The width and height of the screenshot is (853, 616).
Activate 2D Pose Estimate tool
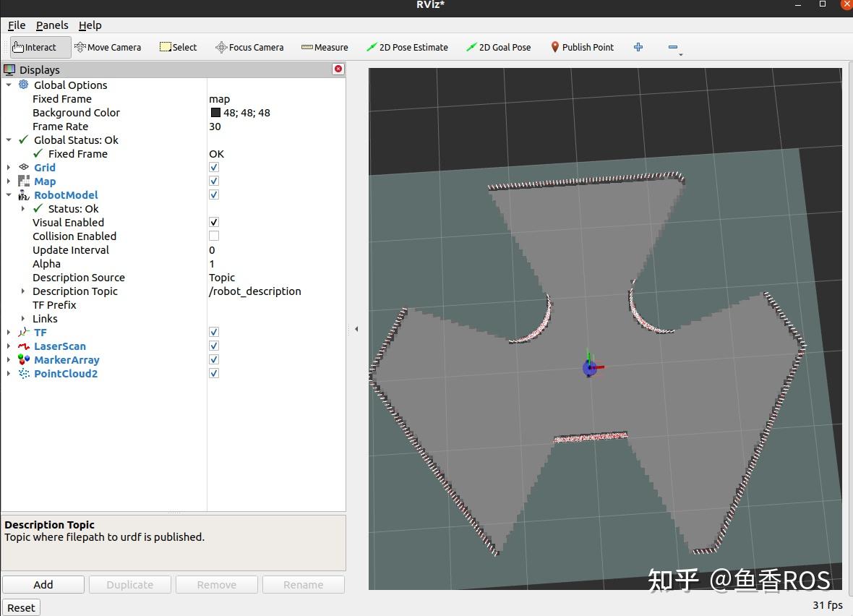click(407, 47)
